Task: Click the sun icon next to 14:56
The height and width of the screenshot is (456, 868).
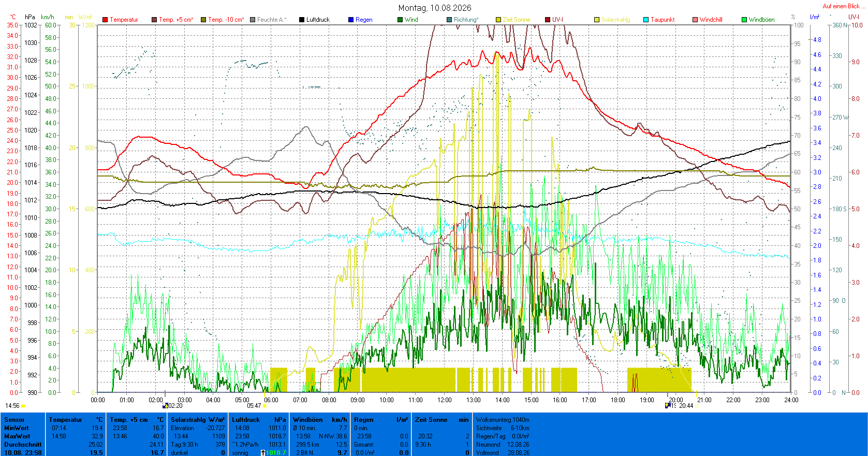Action: (x=23, y=406)
